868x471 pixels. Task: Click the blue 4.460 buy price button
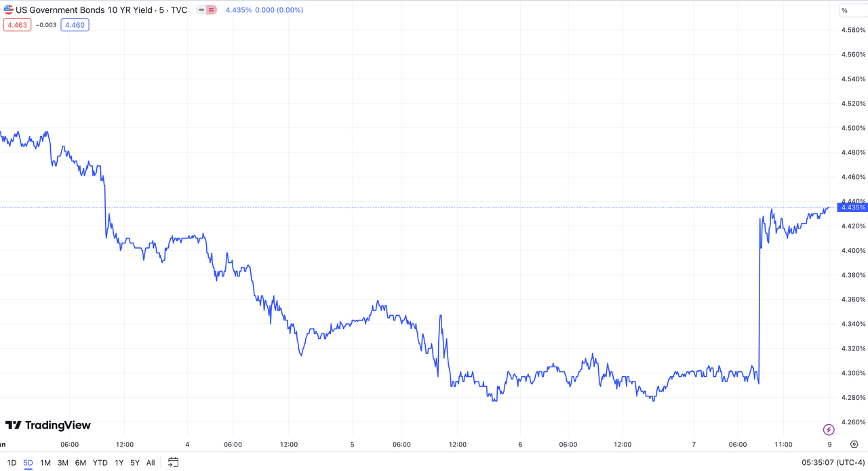point(75,25)
